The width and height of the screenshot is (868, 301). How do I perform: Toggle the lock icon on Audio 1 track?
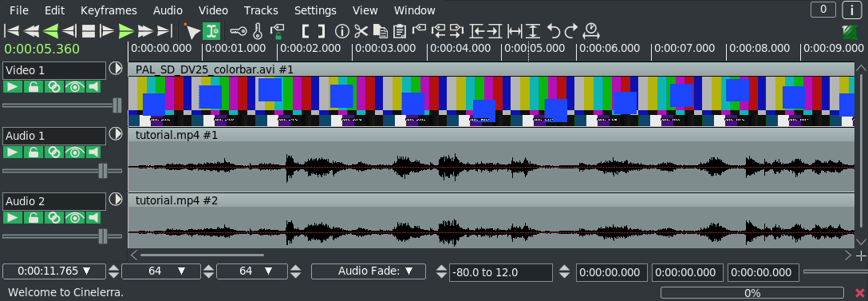pyautogui.click(x=34, y=152)
